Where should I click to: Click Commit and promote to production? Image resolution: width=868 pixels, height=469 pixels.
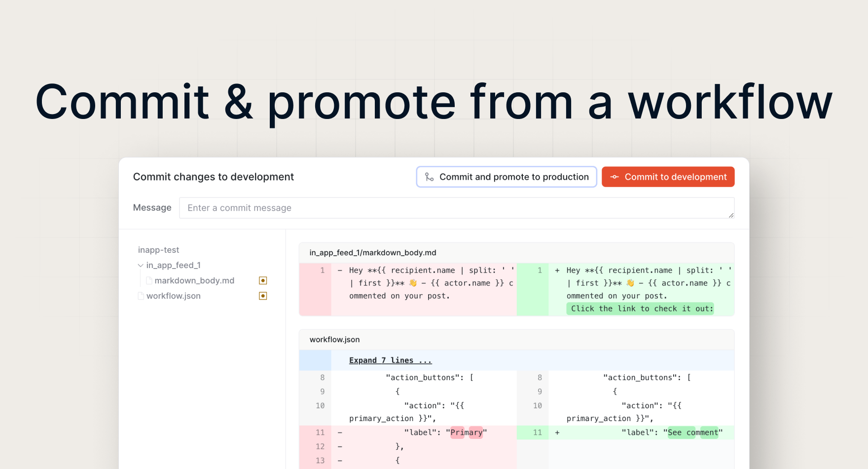click(x=506, y=177)
